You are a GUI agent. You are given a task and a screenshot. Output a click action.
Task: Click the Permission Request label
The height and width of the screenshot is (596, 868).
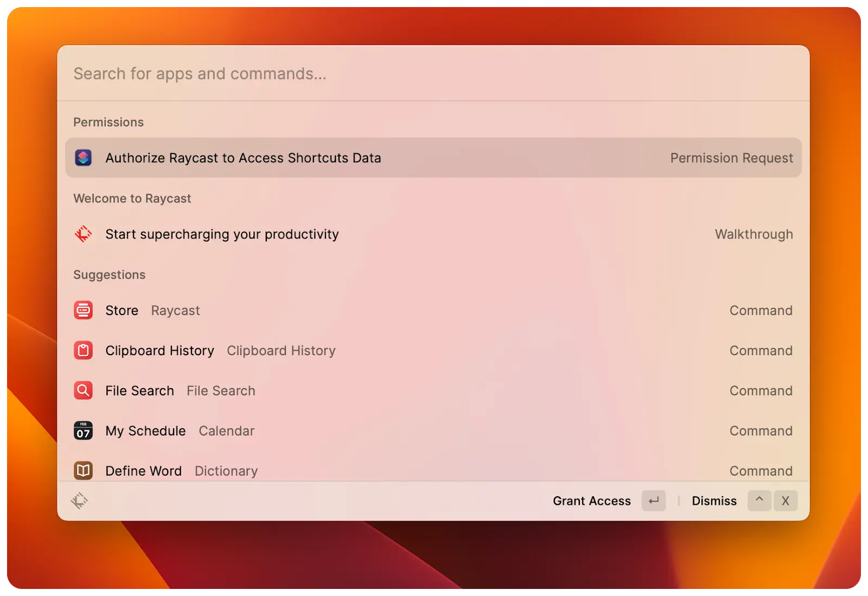click(x=731, y=158)
